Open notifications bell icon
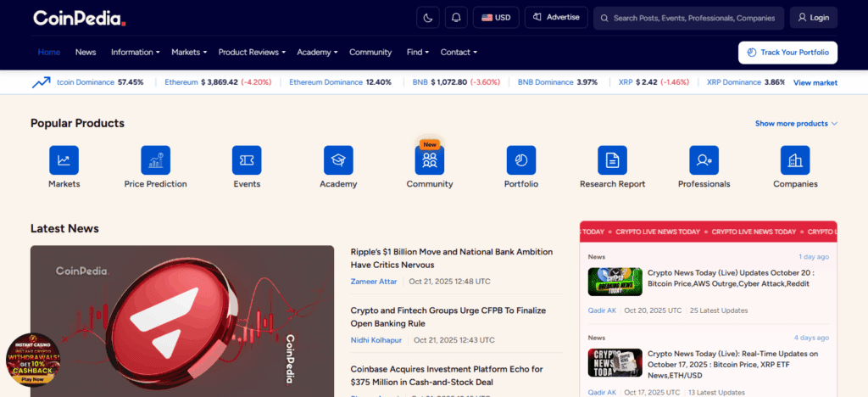The image size is (868, 397). click(x=456, y=18)
